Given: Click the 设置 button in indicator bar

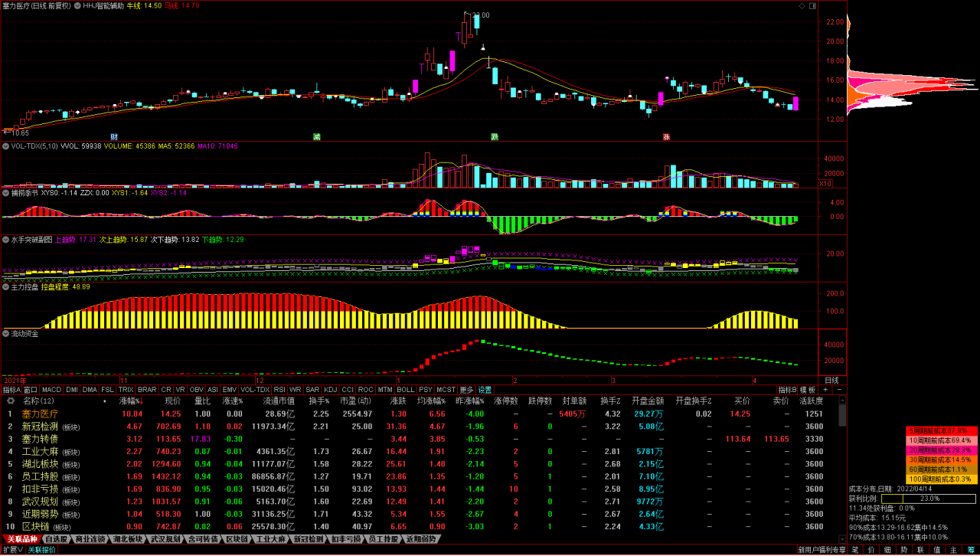Looking at the screenshot, I should point(485,390).
